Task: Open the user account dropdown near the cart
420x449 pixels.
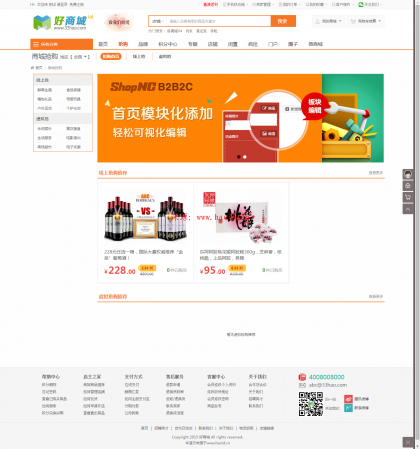Action: (328, 21)
